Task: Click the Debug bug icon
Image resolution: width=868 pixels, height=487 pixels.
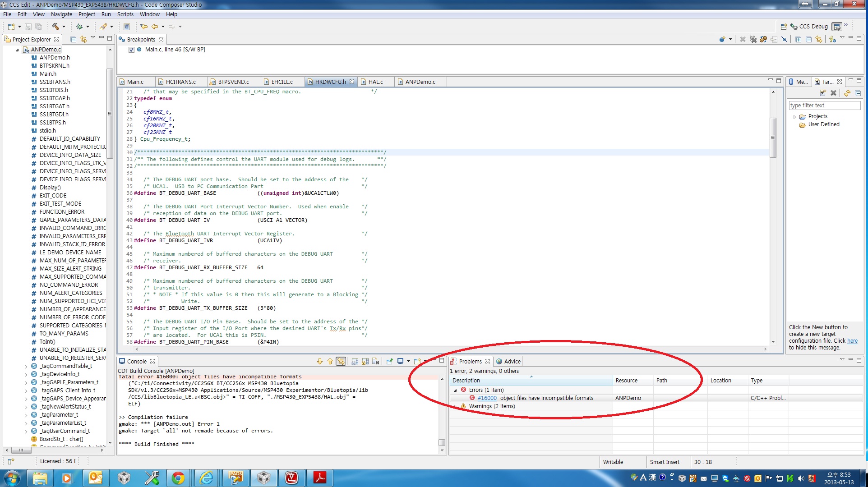Action: 79,27
